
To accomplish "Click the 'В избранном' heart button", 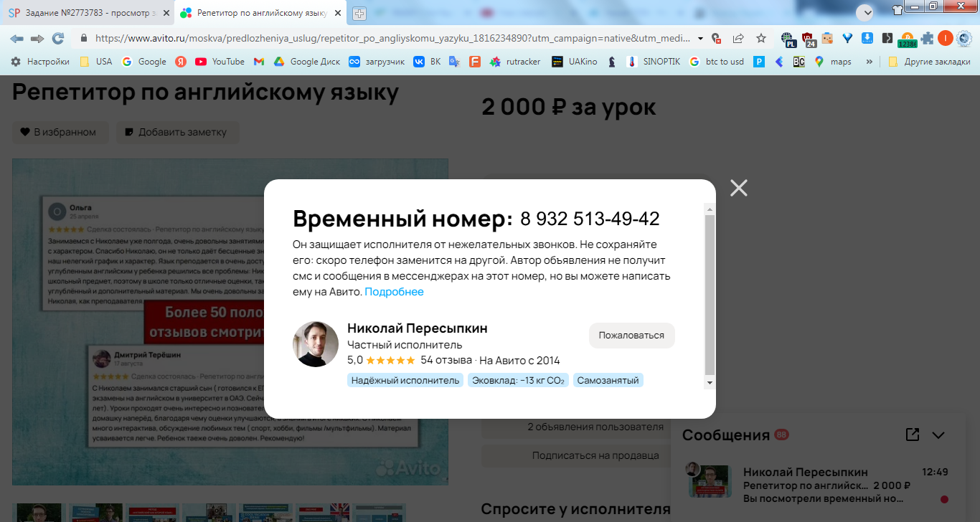I will (x=60, y=132).
